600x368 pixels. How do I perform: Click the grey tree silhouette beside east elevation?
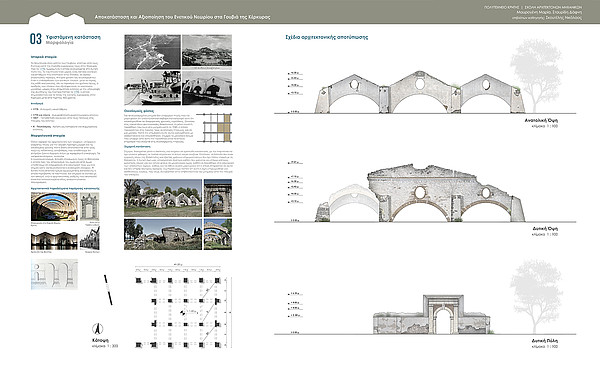point(537,75)
